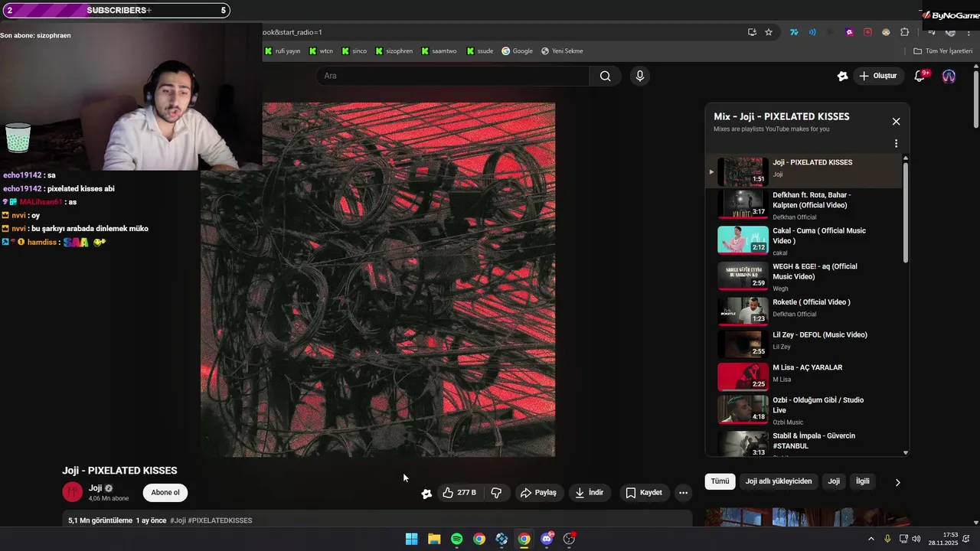The height and width of the screenshot is (551, 980).
Task: Click the Paylaş share button
Action: (538, 493)
